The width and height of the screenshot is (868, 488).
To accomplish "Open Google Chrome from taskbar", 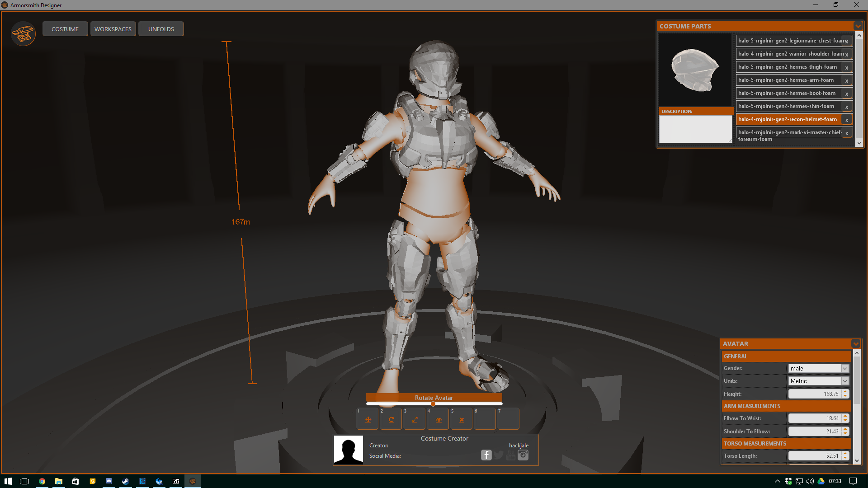I will click(x=42, y=481).
